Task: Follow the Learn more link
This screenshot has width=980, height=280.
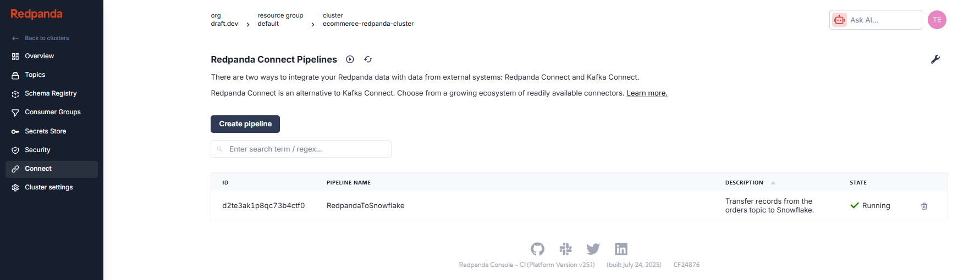Action: (x=647, y=93)
